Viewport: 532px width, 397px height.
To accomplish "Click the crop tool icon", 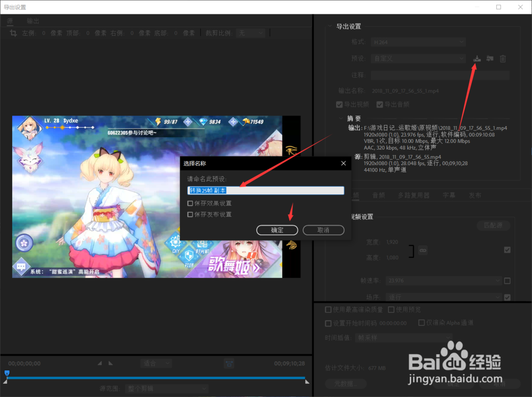I will click(13, 33).
